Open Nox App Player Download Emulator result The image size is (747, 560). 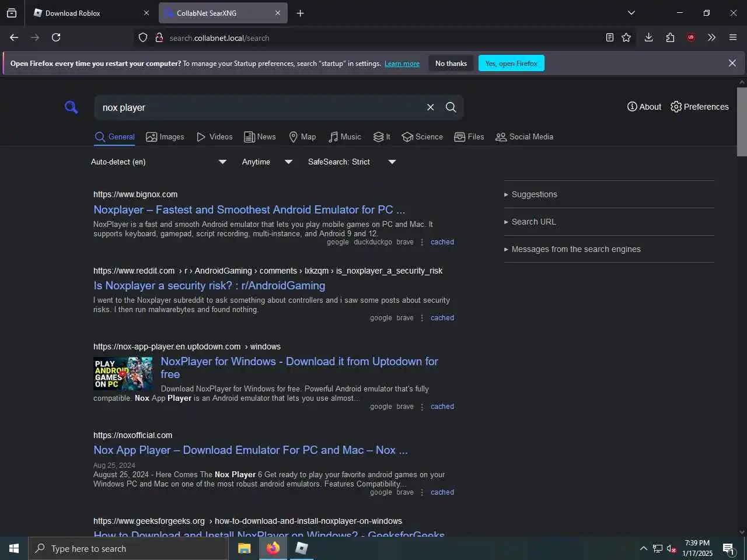tap(250, 450)
